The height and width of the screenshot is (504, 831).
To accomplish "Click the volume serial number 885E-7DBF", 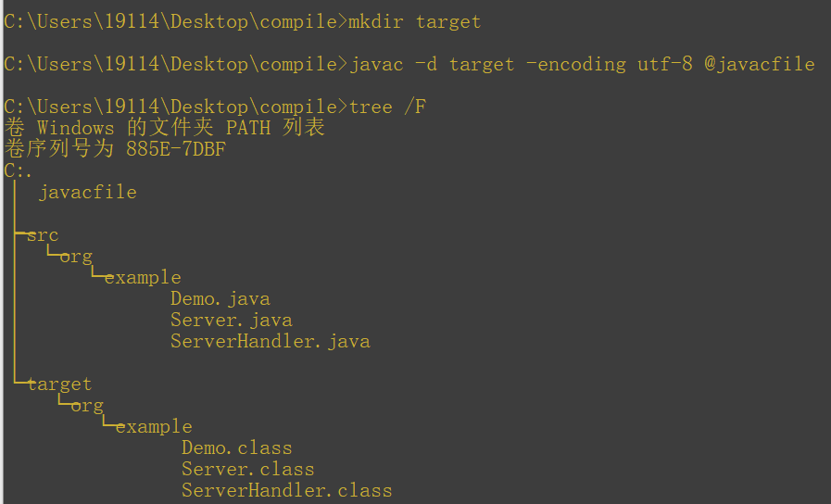I will click(176, 149).
